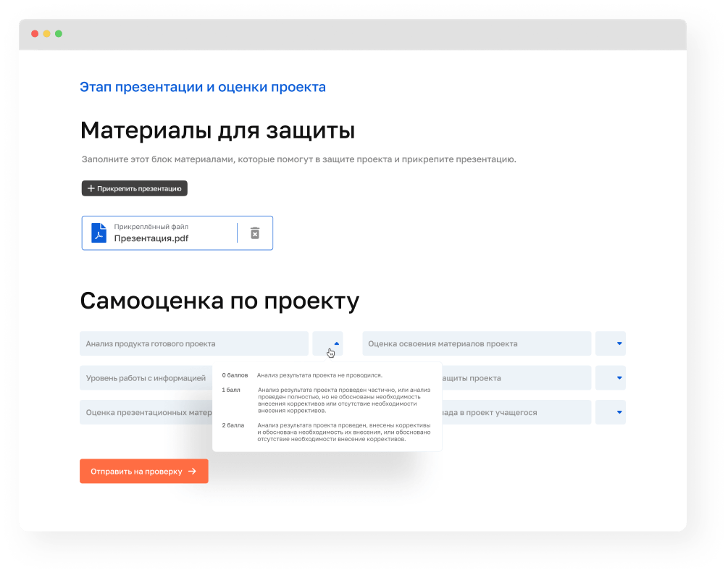Expand dropdown arrow for вклада в проект учащегося

click(619, 412)
